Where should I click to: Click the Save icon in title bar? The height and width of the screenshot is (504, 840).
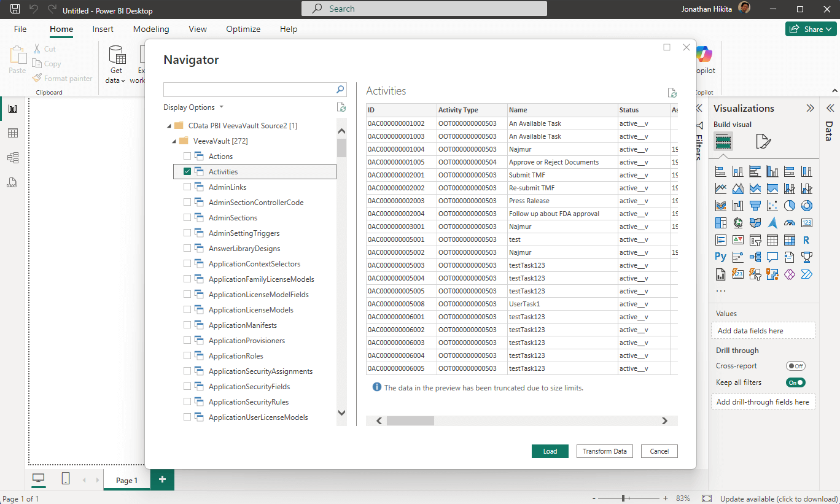pos(15,10)
